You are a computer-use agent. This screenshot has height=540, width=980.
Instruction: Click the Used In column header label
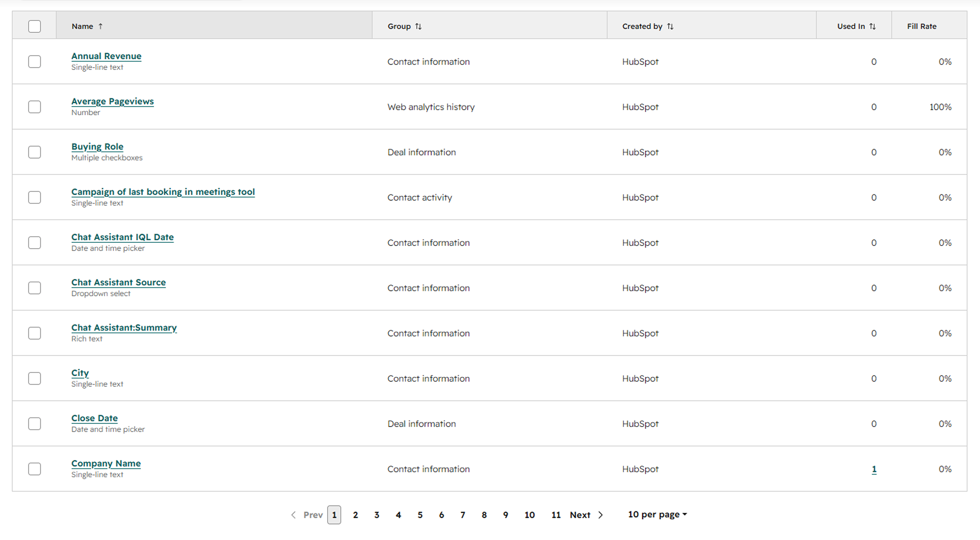pyautogui.click(x=851, y=26)
